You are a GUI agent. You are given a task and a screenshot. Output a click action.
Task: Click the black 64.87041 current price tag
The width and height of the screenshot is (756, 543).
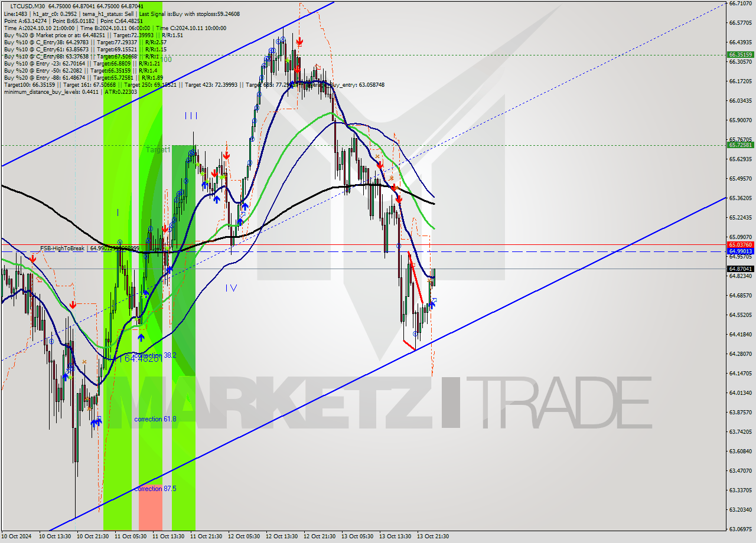[740, 269]
